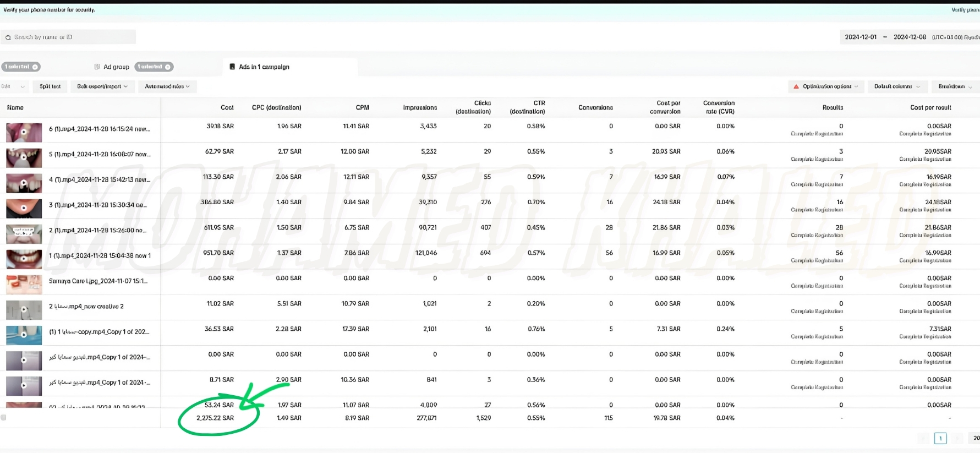This screenshot has height=453, width=980.
Task: Sort by the CPM column header
Action: (x=362, y=107)
